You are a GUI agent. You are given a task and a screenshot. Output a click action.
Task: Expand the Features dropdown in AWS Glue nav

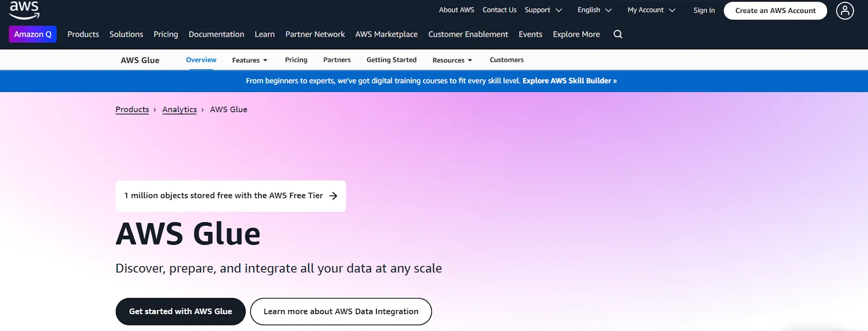click(x=250, y=60)
